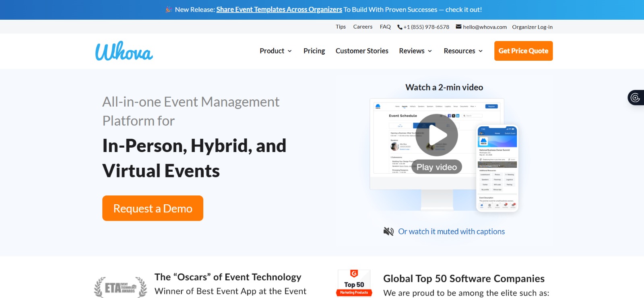
Task: Click the Get Price Quote button
Action: pyautogui.click(x=523, y=51)
